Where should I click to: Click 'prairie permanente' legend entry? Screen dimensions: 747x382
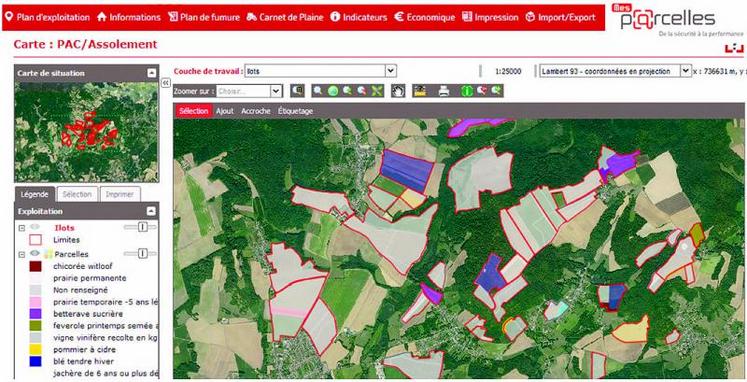(x=90, y=278)
